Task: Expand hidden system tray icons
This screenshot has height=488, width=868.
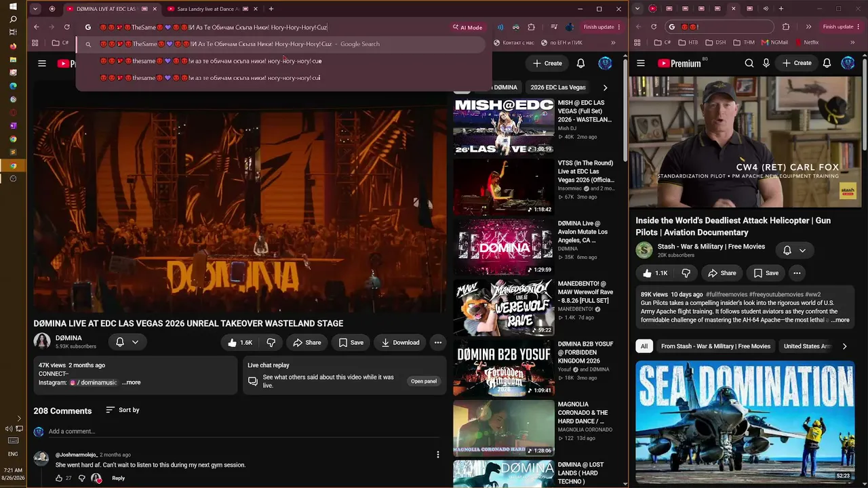Action: [x=18, y=419]
